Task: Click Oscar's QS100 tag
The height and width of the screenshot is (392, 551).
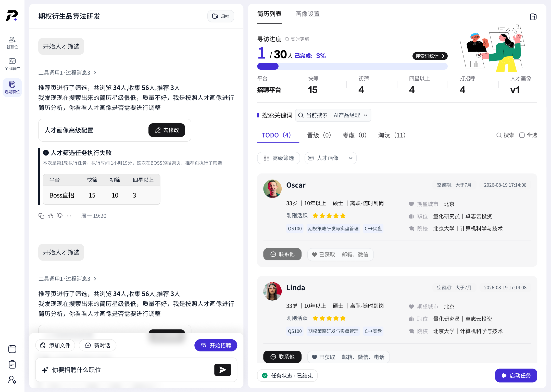Action: tap(295, 229)
